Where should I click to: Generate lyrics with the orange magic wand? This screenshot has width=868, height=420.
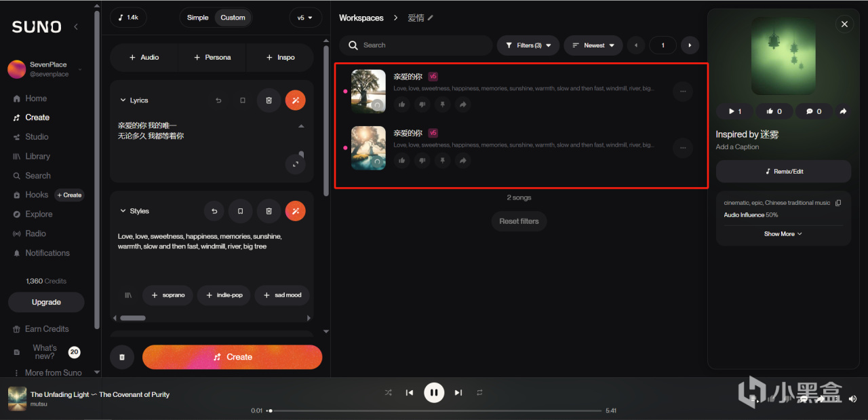pos(296,100)
